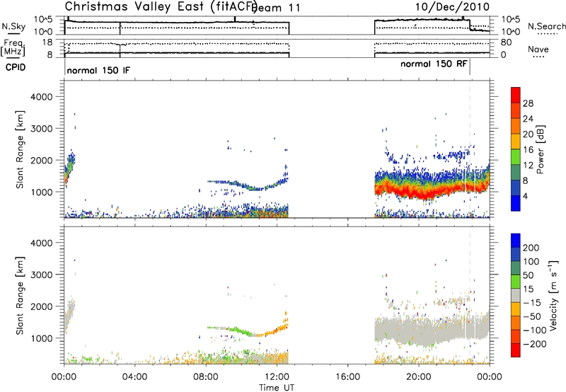566x392 pixels.
Task: Pick the red top segment of the Power colorbar
Action: point(516,95)
